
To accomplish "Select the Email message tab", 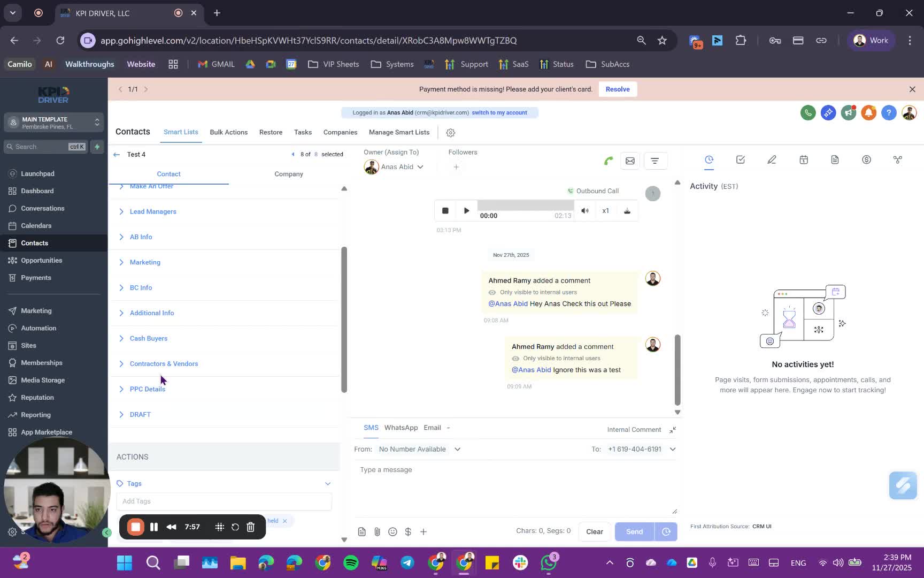I will [432, 428].
